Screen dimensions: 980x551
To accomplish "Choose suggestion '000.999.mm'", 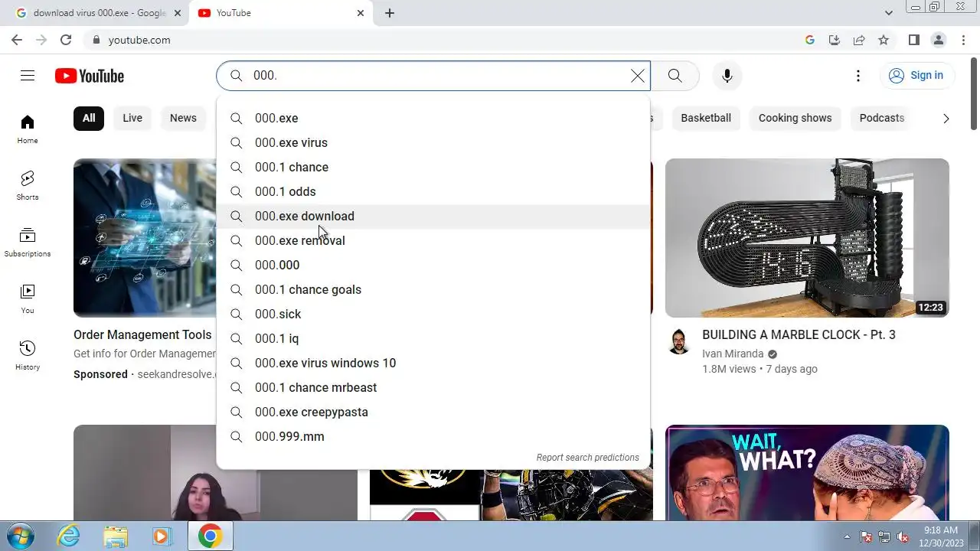I will point(433,436).
